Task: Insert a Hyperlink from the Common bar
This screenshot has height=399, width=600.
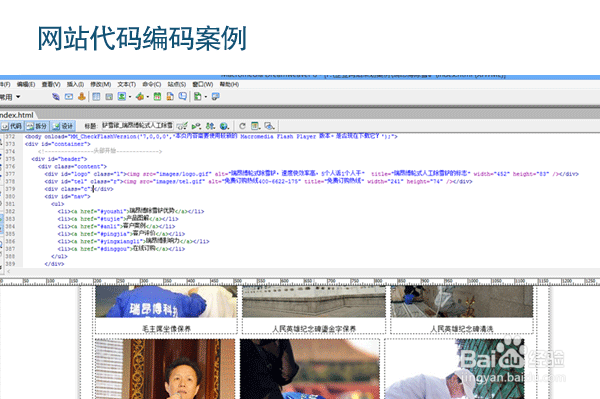Action: click(56, 97)
